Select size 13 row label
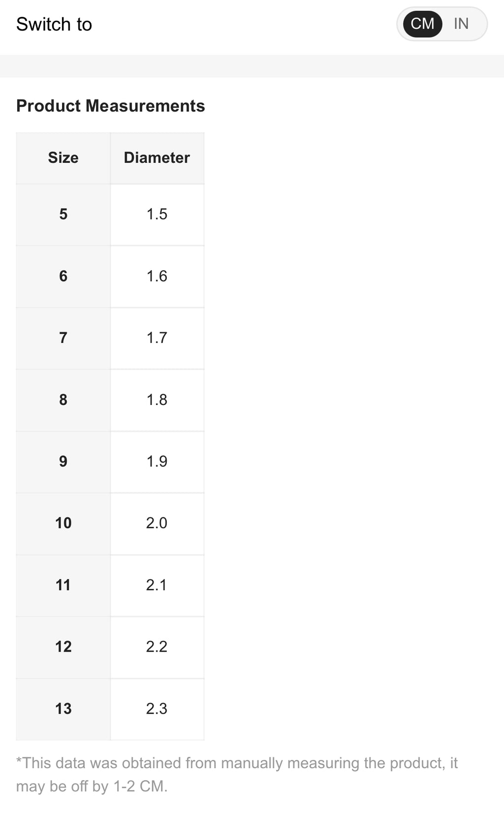The width and height of the screenshot is (504, 813). point(63,709)
